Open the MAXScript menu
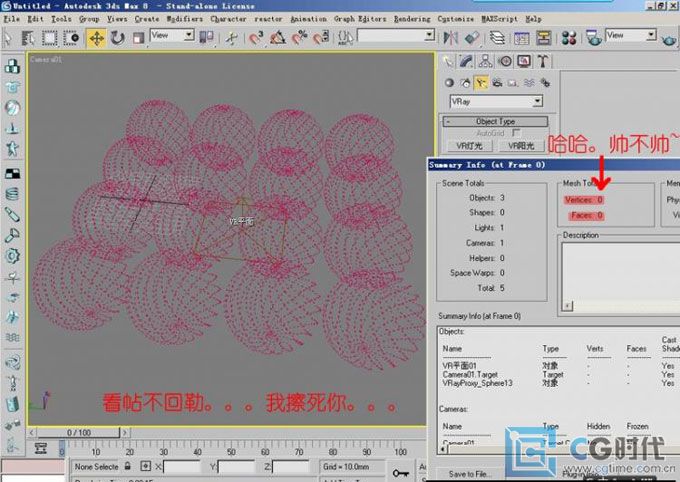Viewport: 680px width, 482px height. click(x=499, y=19)
